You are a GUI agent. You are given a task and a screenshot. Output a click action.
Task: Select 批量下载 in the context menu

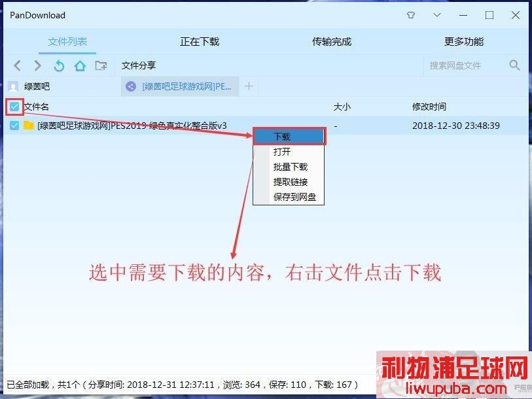coord(289,167)
